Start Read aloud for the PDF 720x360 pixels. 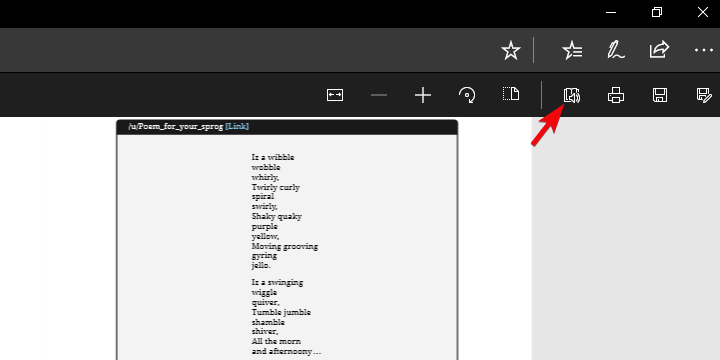pyautogui.click(x=572, y=95)
